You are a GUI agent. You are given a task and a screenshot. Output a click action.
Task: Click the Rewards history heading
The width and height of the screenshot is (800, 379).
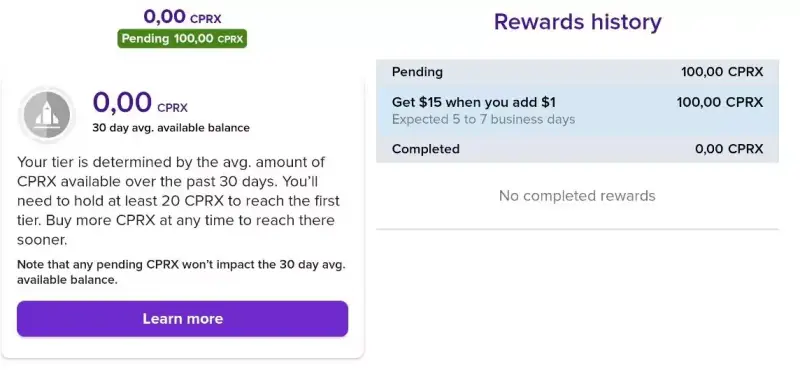(x=577, y=22)
